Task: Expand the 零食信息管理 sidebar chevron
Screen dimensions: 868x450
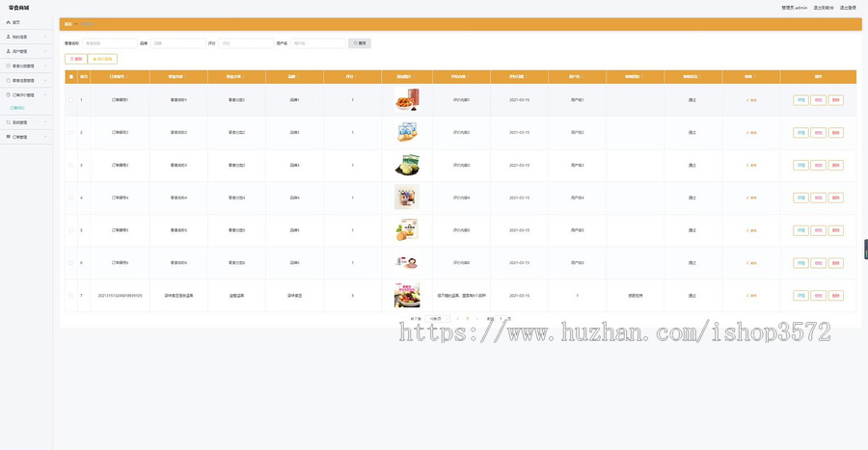Action: point(45,81)
